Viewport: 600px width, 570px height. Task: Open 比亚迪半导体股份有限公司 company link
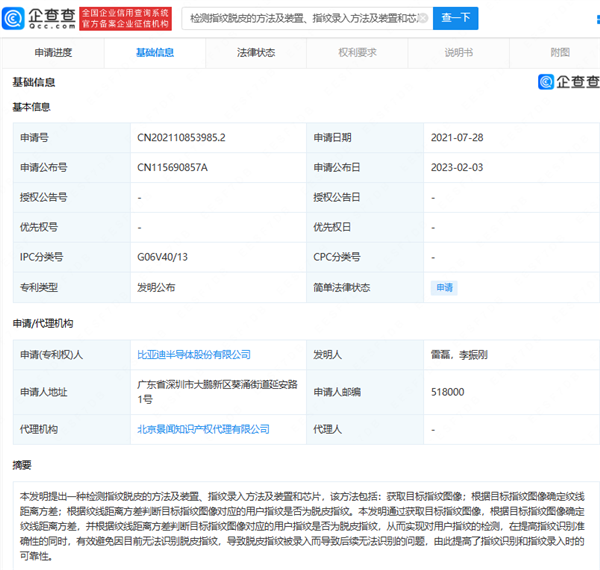(194, 355)
